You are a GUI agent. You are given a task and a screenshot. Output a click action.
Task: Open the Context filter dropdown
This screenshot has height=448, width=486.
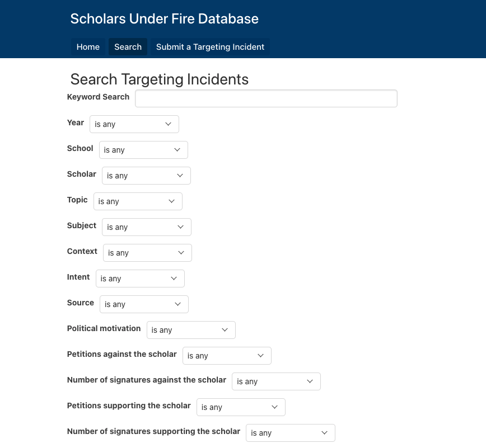tap(147, 253)
